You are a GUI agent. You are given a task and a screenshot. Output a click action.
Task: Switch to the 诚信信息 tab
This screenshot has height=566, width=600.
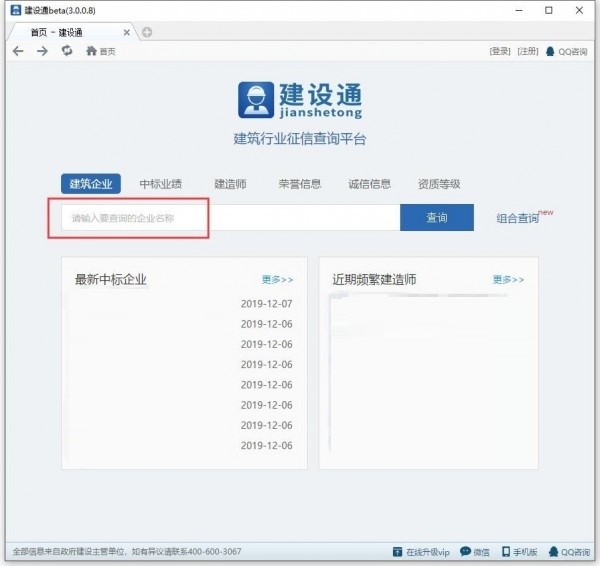click(370, 184)
